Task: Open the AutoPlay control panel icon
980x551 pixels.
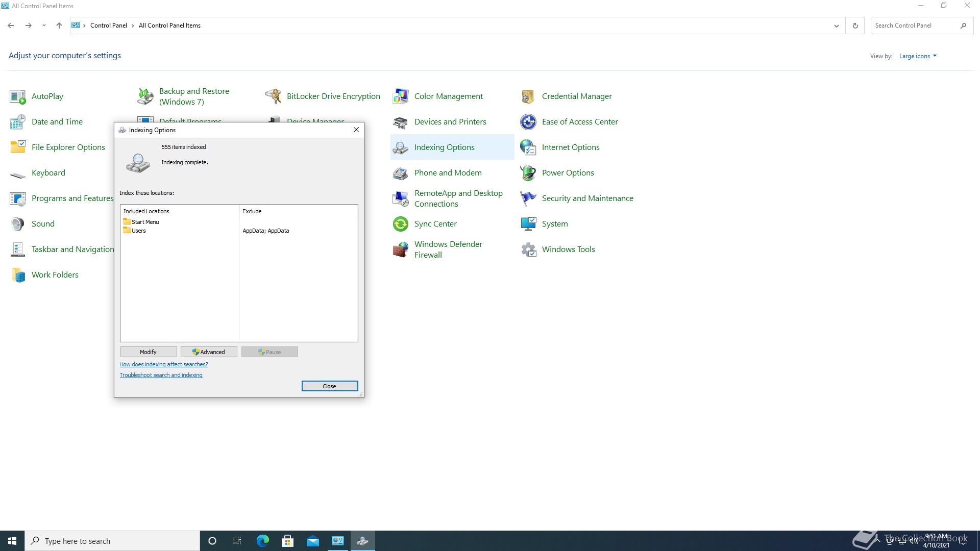Action: (17, 96)
